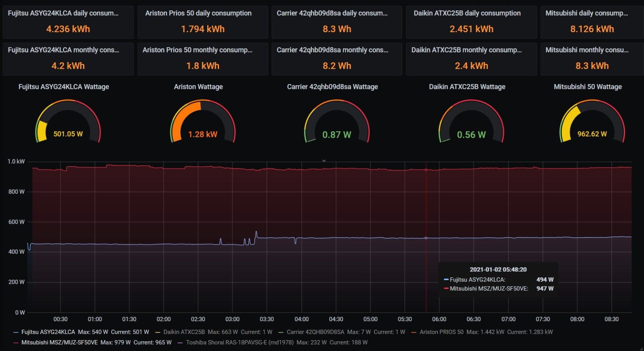
Task: Click the 1.28 kW Ariston gauge reading
Action: [203, 134]
